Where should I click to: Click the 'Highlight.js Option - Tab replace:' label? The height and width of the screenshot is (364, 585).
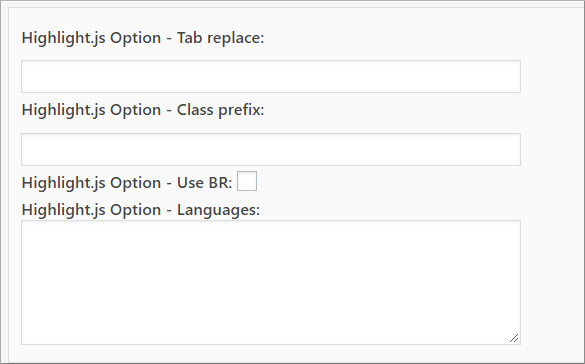pos(143,38)
